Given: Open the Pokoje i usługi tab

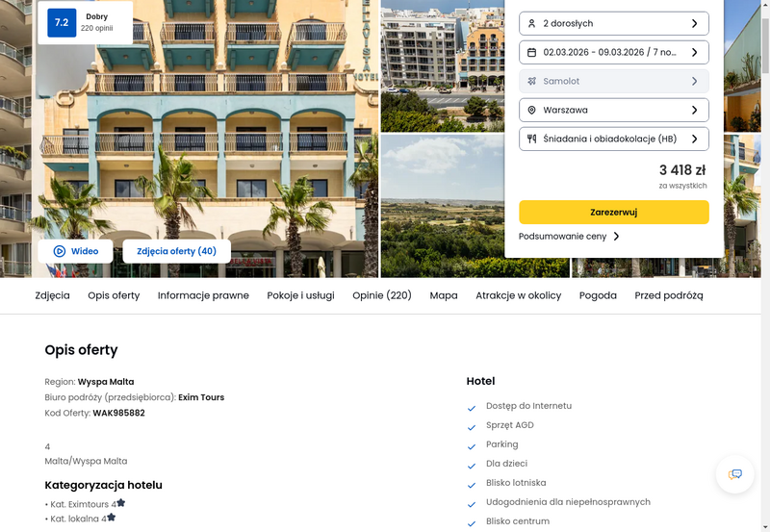Looking at the screenshot, I should click(x=300, y=295).
